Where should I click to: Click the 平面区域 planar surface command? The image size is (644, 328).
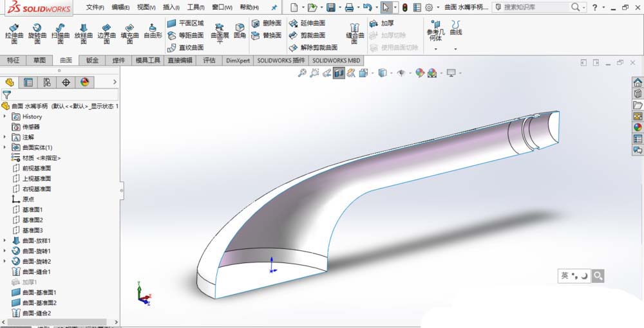[x=185, y=23]
